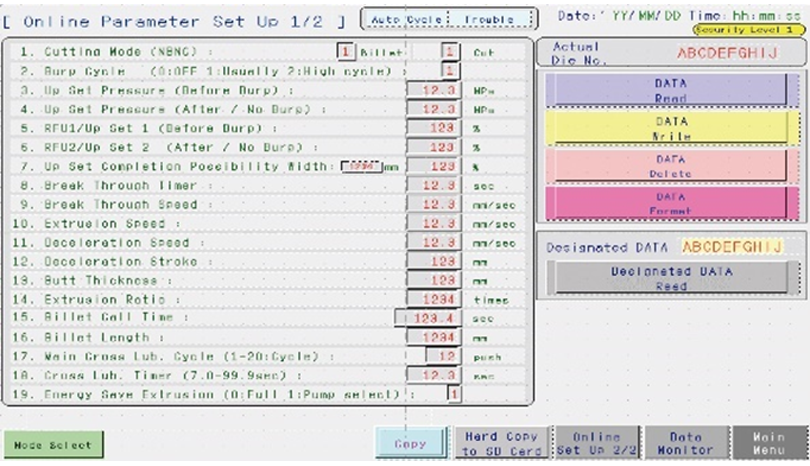The width and height of the screenshot is (810, 466).
Task: Select the Burp Cycle setting field
Action: click(x=449, y=71)
